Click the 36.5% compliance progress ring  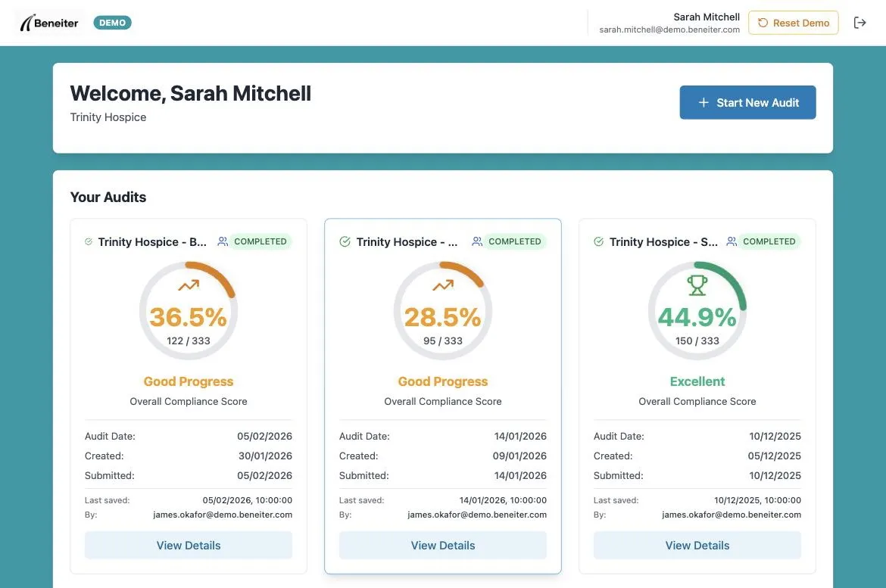[189, 311]
